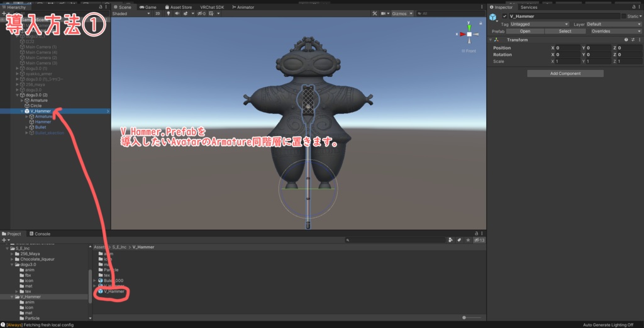Toggle scene effects icon in Scene toolbar
644x328 pixels.
186,14
